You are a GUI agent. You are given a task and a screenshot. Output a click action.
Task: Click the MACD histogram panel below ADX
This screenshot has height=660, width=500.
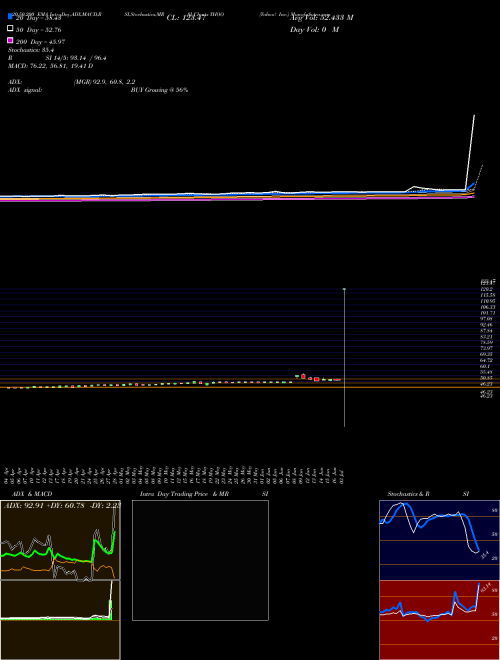point(60,620)
